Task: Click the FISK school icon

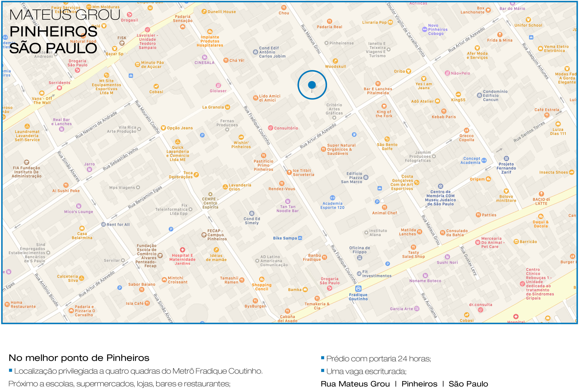Action: 122,43
